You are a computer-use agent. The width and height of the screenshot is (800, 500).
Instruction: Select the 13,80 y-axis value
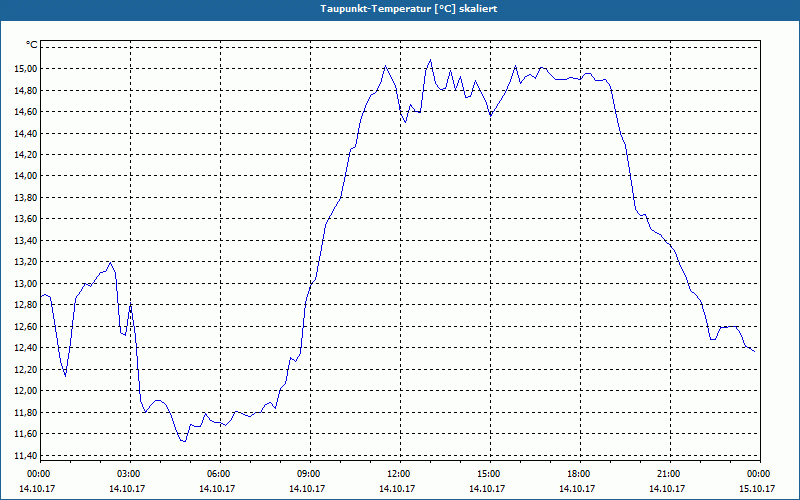26,197
